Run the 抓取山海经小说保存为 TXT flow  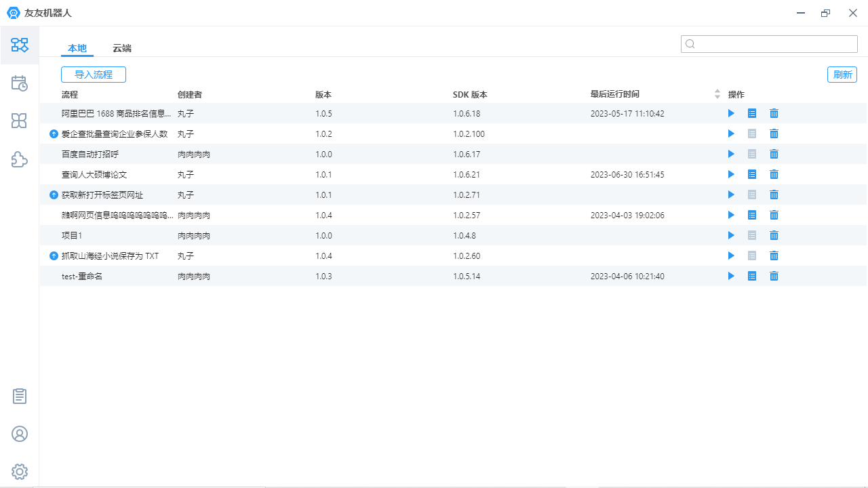click(731, 256)
